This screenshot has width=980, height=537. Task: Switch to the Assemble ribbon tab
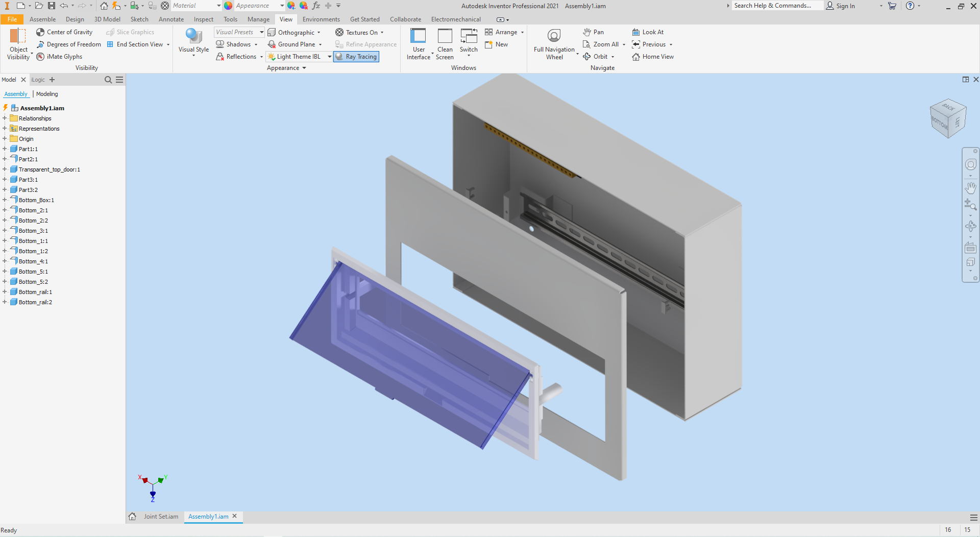tap(42, 19)
